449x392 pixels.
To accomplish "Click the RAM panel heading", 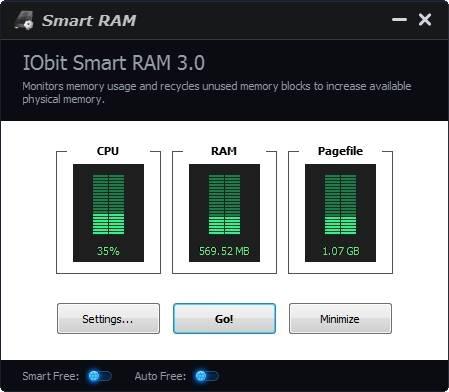I will click(x=224, y=151).
